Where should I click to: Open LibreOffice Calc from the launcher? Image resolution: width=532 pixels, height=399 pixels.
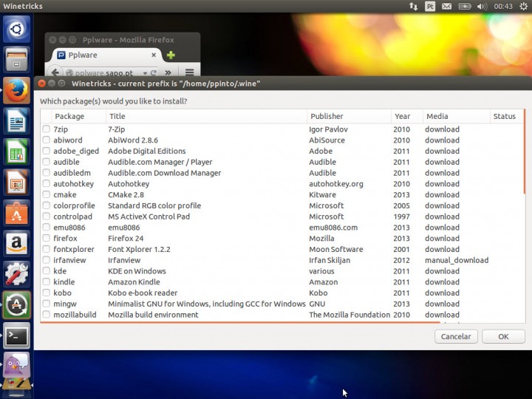pos(16,151)
